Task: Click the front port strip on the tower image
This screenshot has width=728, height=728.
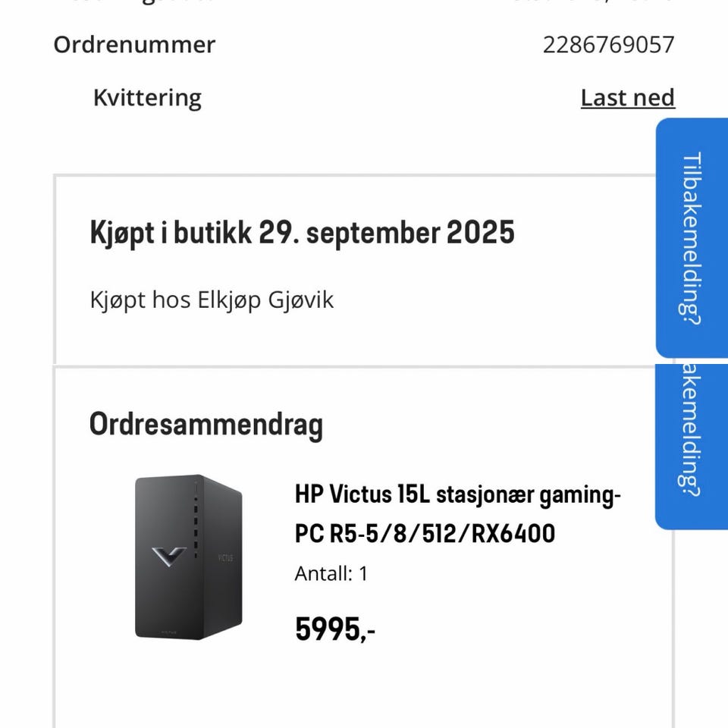Action: coord(196,521)
